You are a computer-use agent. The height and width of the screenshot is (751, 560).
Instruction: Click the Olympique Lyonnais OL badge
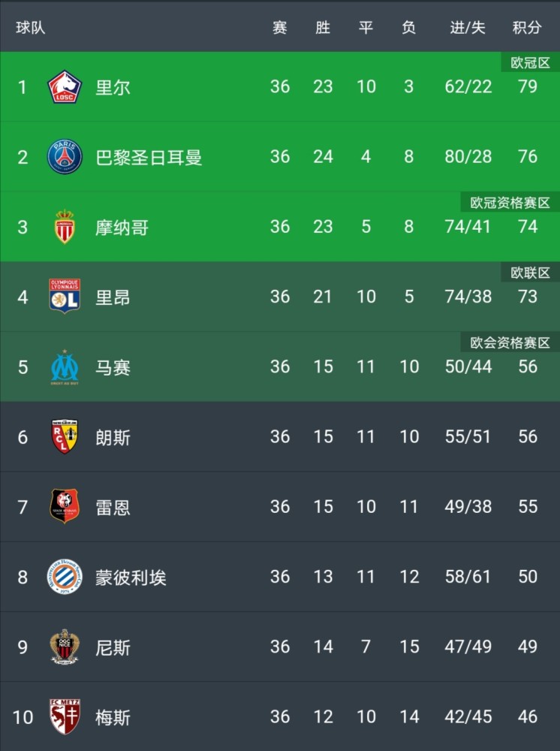click(x=65, y=297)
